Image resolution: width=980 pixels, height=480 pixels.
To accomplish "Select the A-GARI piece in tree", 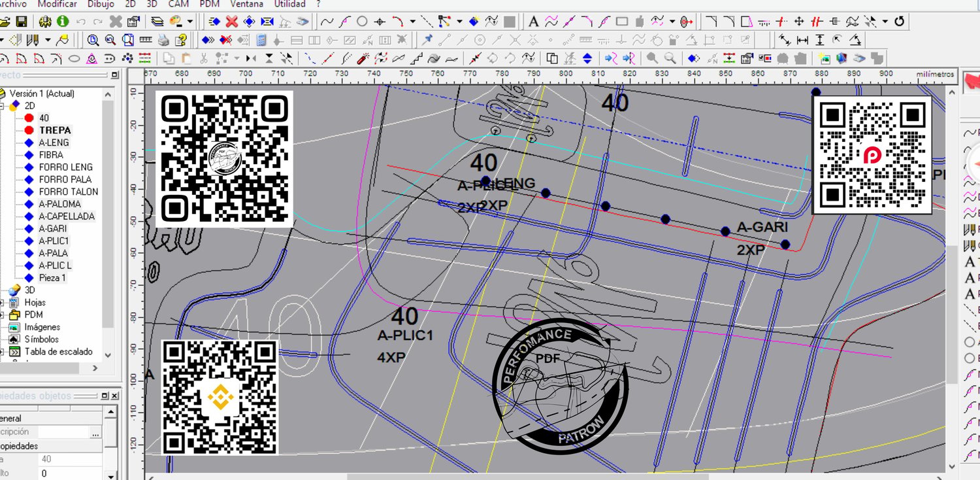I will click(53, 229).
